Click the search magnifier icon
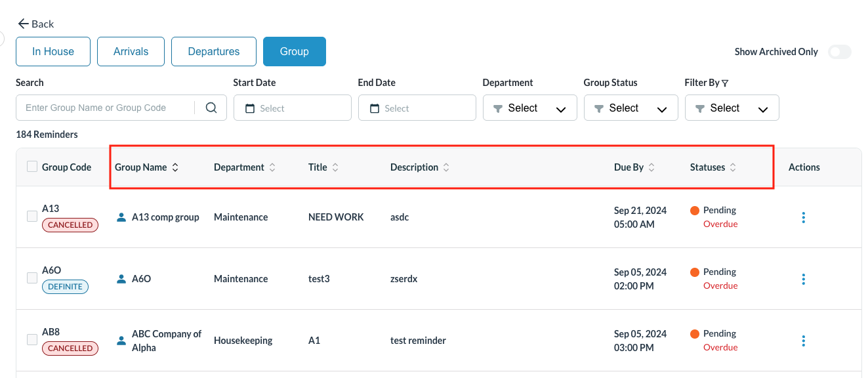Viewport: 868px width, 378px height. tap(211, 108)
